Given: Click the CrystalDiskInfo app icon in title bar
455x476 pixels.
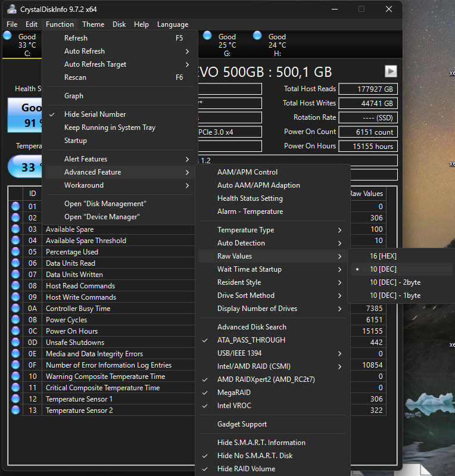Looking at the screenshot, I should point(12,9).
